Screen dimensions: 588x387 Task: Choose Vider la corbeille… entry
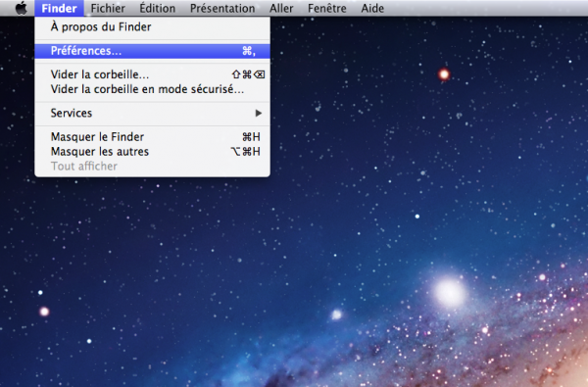(x=152, y=74)
